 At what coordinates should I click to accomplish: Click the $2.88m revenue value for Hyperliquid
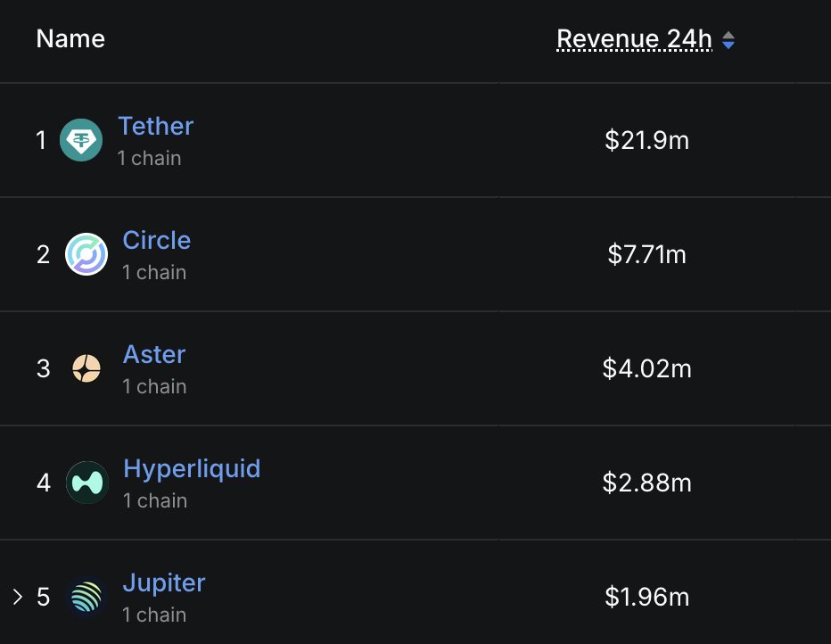click(647, 483)
